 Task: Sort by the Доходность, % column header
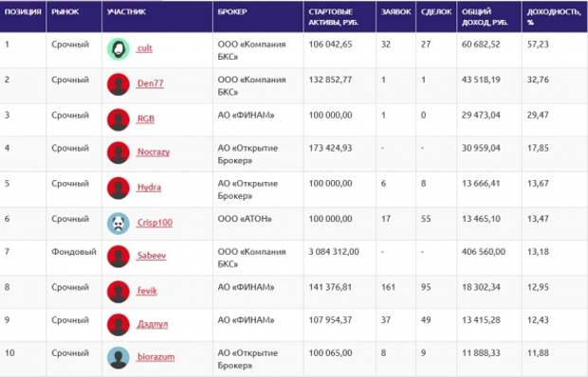click(554, 17)
